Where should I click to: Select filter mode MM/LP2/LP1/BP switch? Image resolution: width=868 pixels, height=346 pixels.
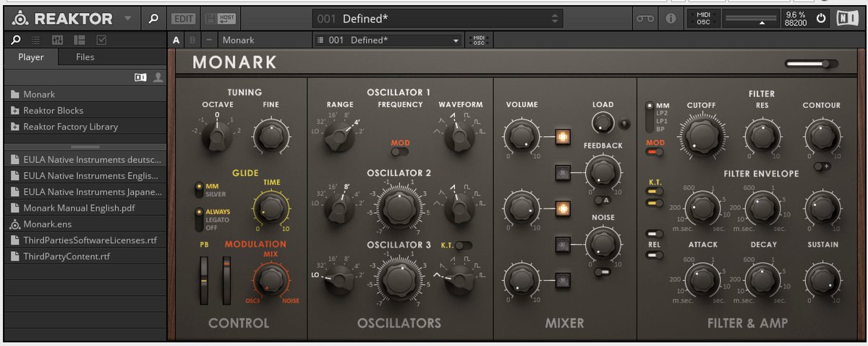[651, 117]
